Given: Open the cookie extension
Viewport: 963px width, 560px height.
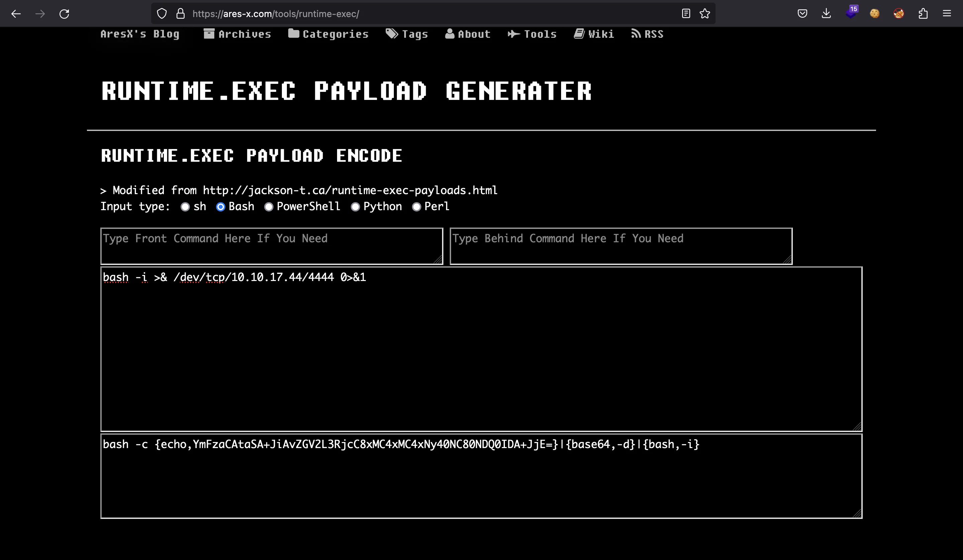Looking at the screenshot, I should [x=875, y=14].
